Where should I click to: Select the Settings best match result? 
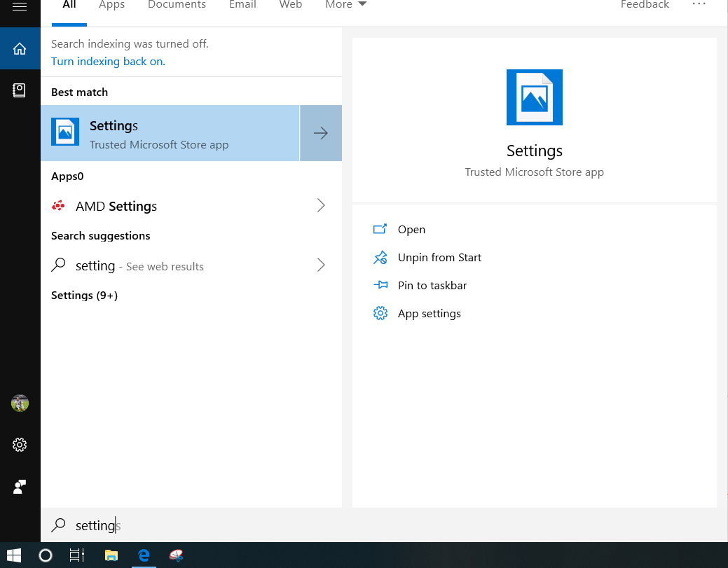(x=170, y=133)
